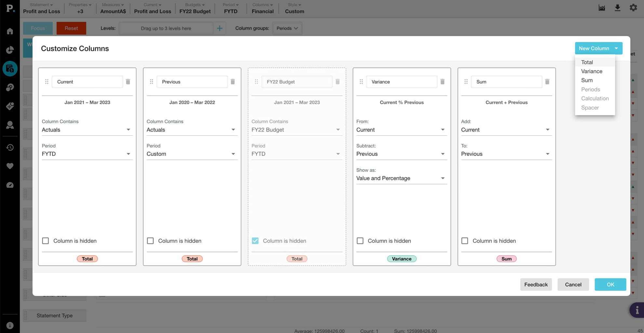Choose Variance from New Column menu

592,71
